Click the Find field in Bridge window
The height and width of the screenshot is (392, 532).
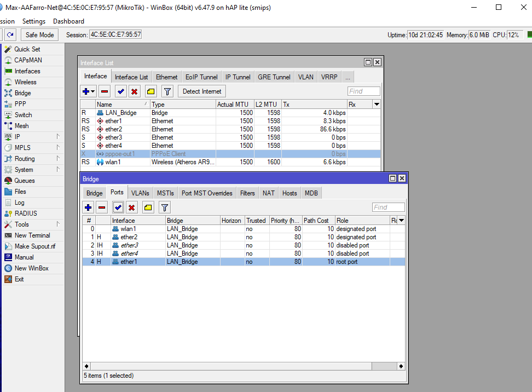pyautogui.click(x=389, y=207)
